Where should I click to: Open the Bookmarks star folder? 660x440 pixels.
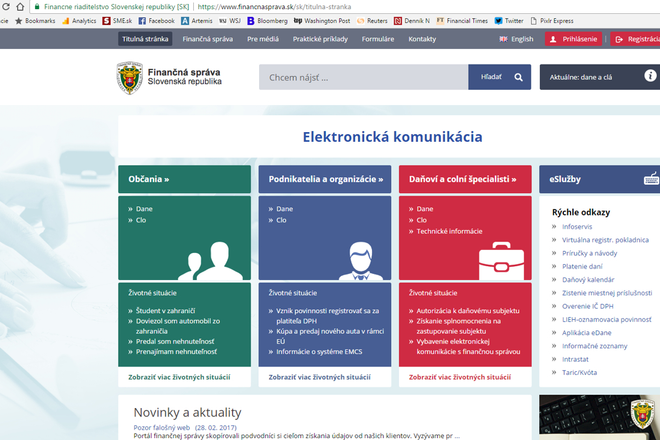click(35, 21)
